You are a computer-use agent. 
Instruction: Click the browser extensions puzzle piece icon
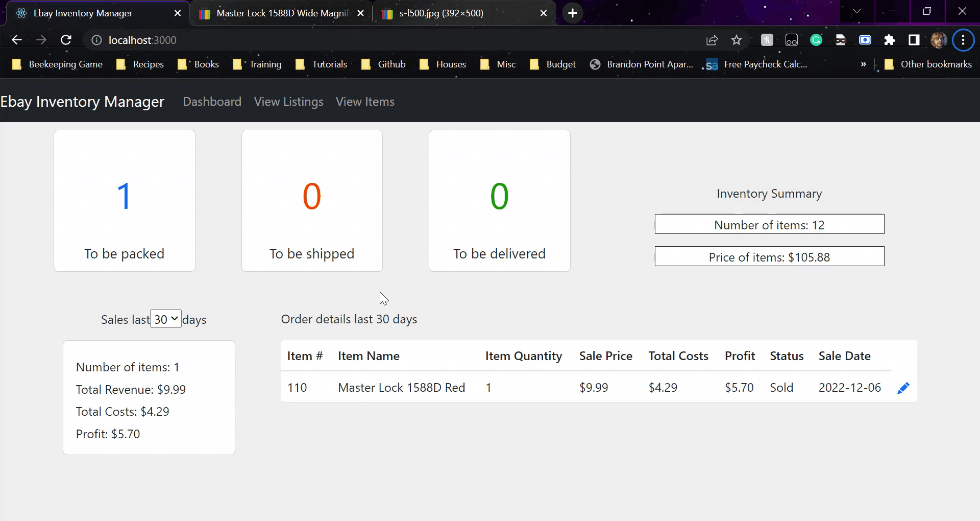pos(890,40)
